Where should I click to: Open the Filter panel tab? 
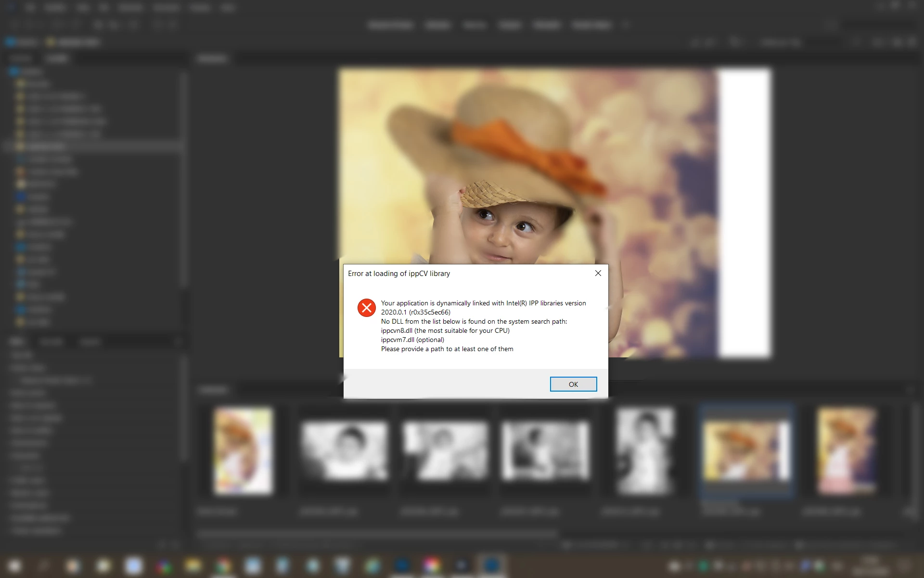click(16, 342)
